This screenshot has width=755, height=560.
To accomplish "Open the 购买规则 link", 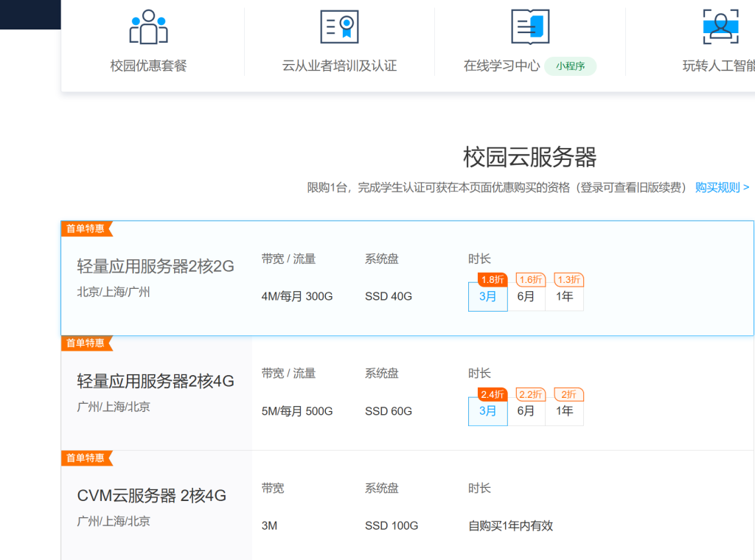I will [722, 187].
